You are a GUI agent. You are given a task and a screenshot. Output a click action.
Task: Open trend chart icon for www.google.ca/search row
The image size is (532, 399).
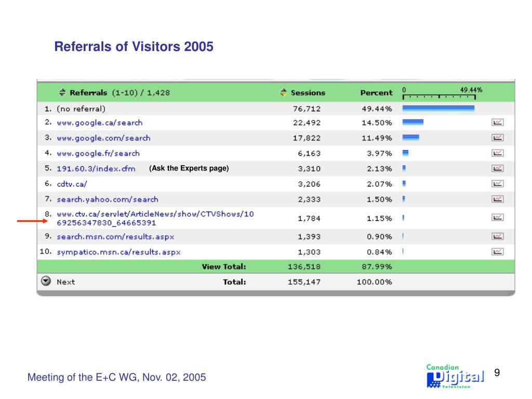click(x=497, y=123)
